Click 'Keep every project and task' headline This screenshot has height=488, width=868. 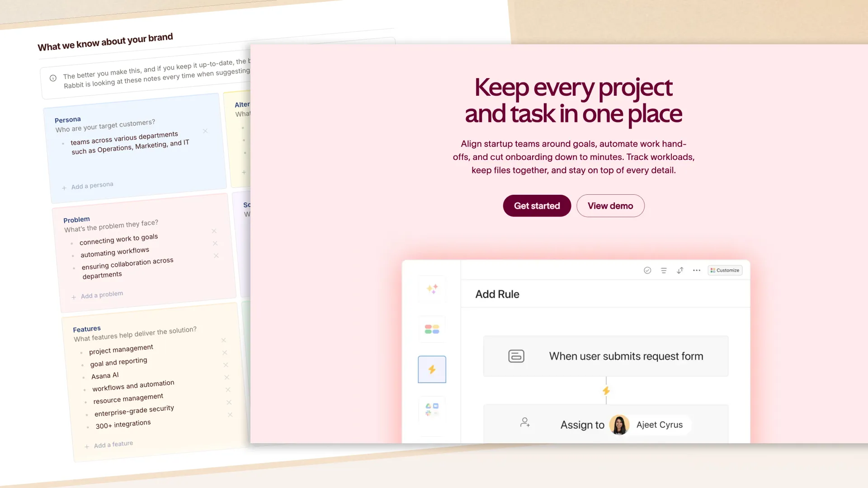click(574, 100)
